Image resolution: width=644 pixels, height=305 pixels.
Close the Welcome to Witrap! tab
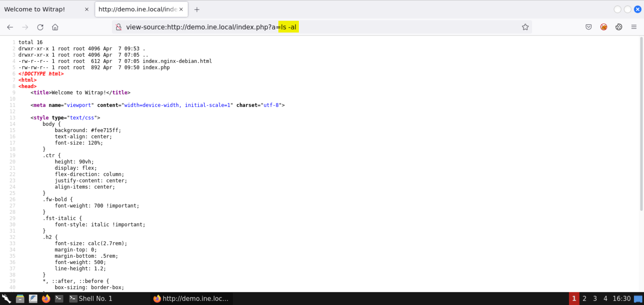click(87, 9)
